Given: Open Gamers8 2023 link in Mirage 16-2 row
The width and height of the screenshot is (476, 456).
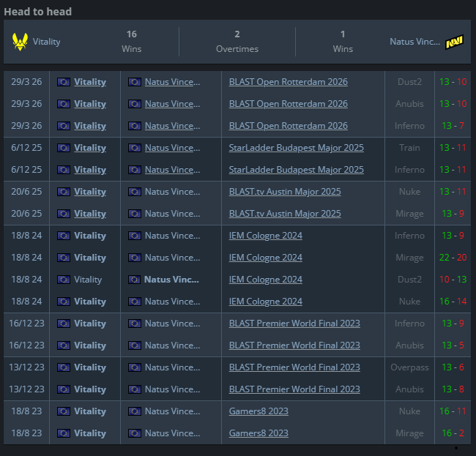Looking at the screenshot, I should tap(259, 433).
